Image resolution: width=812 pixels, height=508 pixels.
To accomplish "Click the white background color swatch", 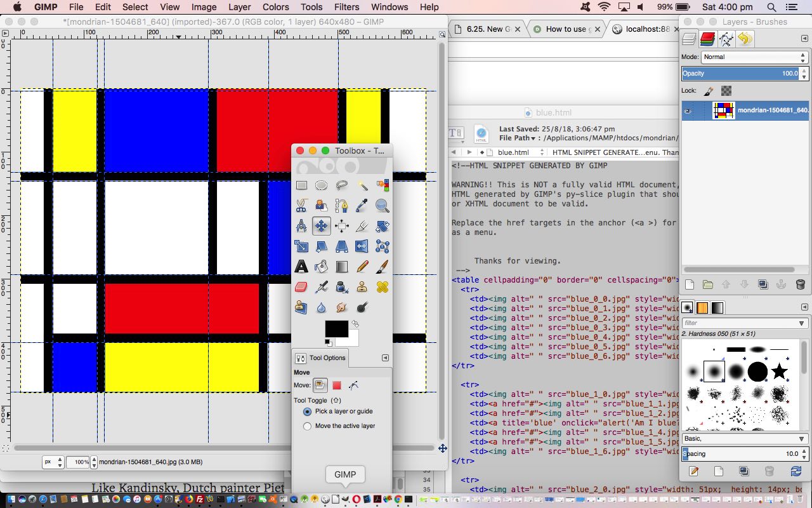I will [352, 340].
